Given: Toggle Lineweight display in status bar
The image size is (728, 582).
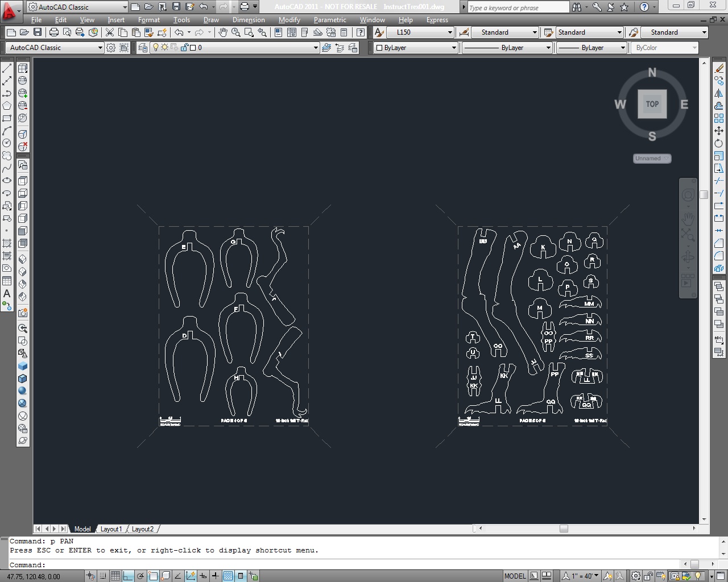Looking at the screenshot, I should tap(216, 576).
